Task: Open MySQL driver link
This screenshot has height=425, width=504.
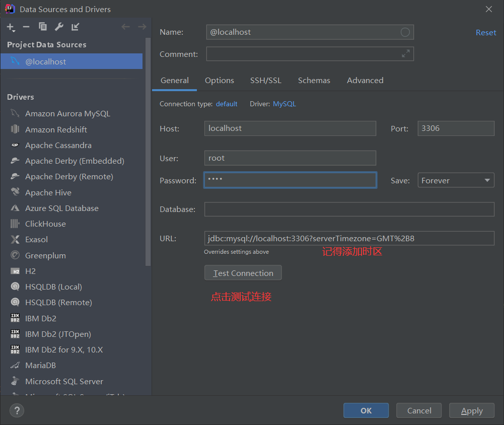Action: click(284, 104)
